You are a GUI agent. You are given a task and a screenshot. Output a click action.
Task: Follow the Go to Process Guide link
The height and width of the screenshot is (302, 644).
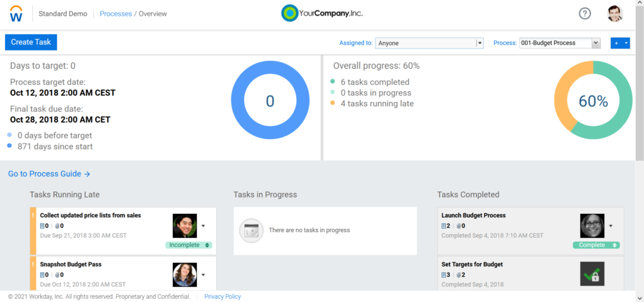click(49, 174)
